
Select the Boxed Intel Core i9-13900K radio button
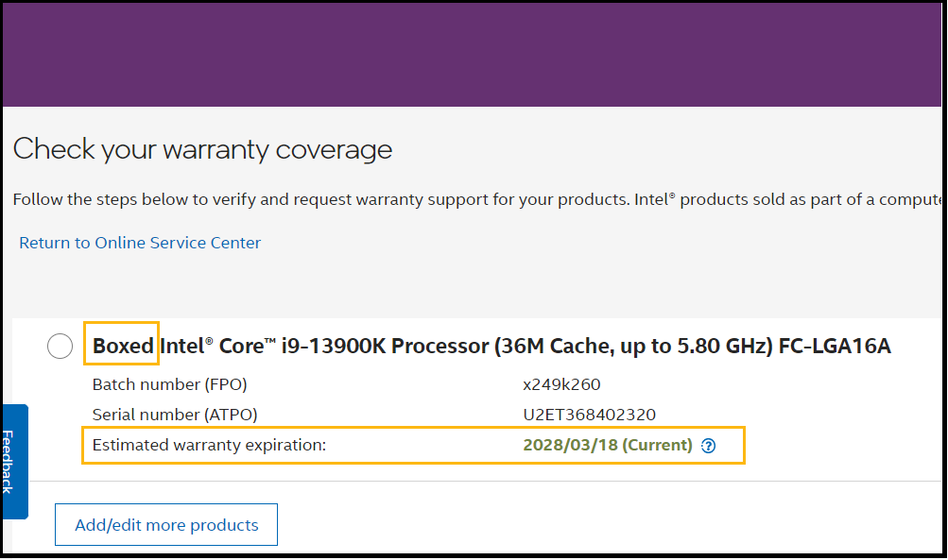[x=60, y=347]
